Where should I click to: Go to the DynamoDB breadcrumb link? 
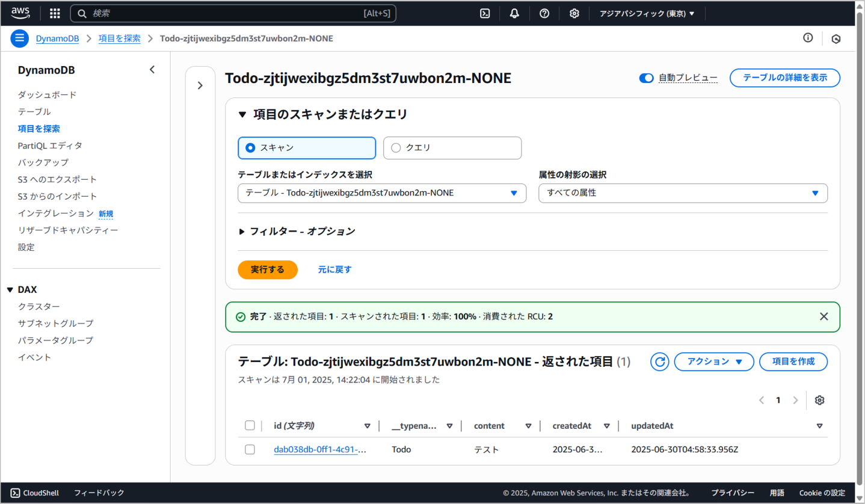coord(57,38)
